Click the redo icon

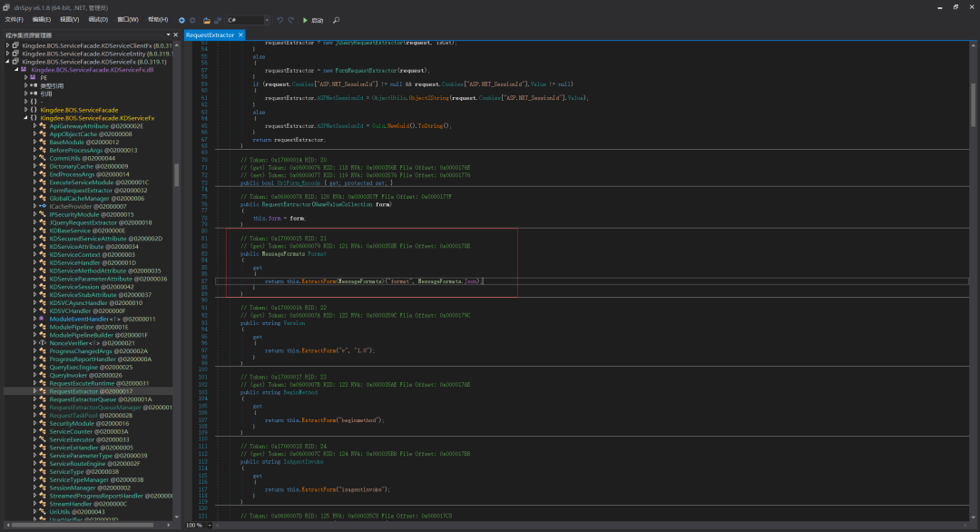(290, 20)
